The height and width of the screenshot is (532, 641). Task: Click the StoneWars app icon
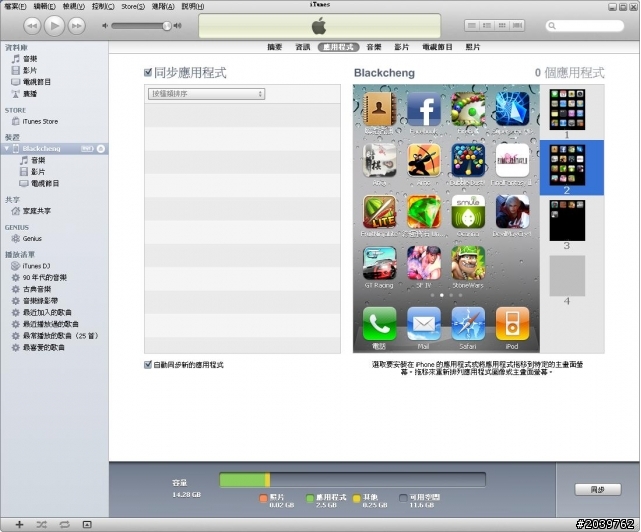point(468,263)
